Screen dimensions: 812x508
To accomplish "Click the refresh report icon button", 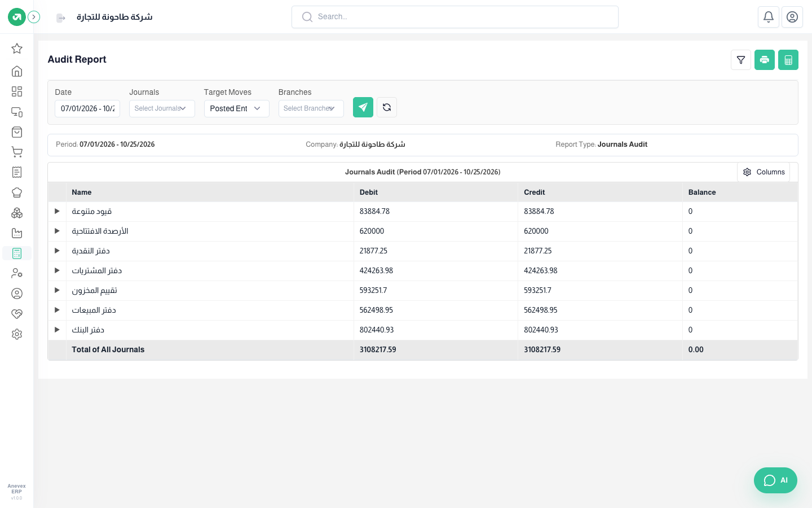I will click(x=387, y=107).
